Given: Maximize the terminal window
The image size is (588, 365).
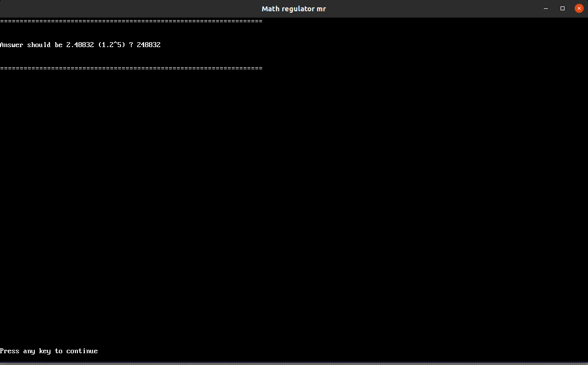Looking at the screenshot, I should point(563,8).
